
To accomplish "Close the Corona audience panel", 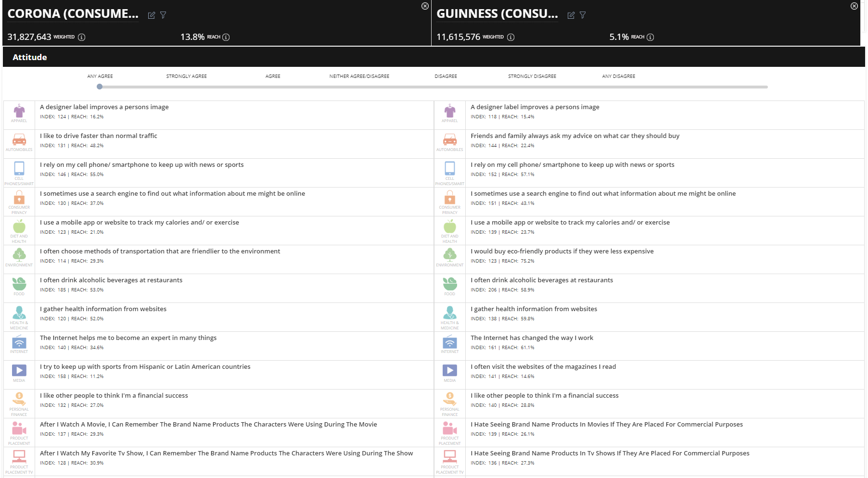I will point(425,6).
